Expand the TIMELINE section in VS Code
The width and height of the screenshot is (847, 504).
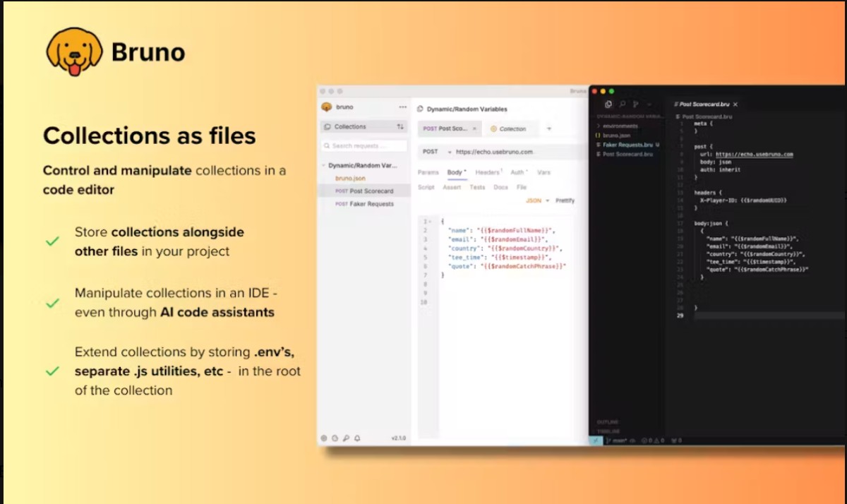tap(608, 431)
